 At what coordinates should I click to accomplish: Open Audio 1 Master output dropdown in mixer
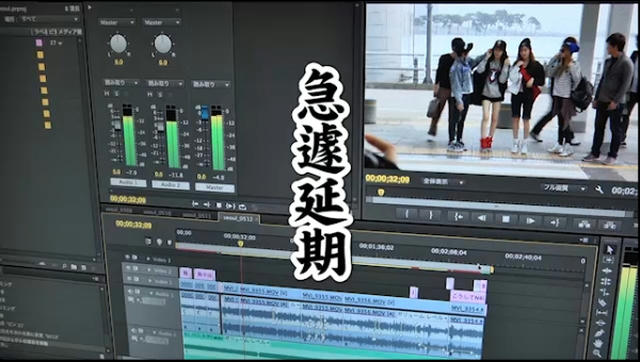click(117, 22)
